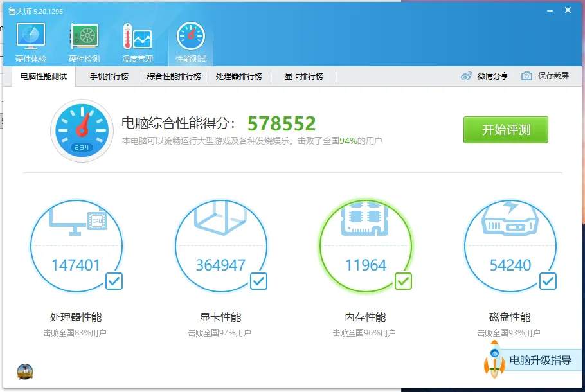The width and height of the screenshot is (585, 392).
Task: Minimize the 鲁大师 window
Action: coord(550,11)
